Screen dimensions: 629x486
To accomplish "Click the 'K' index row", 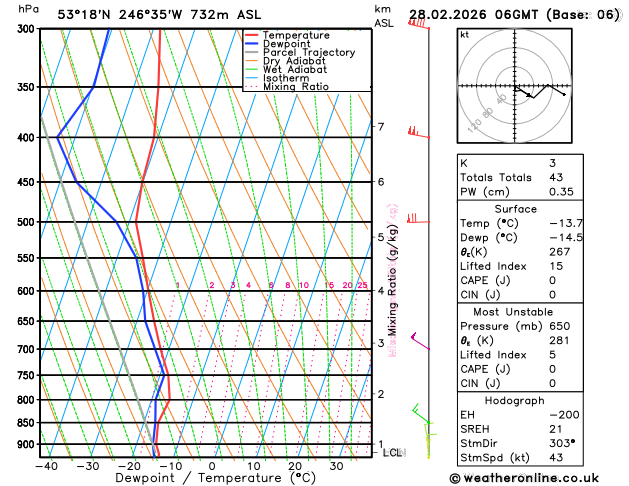I will (x=520, y=163).
